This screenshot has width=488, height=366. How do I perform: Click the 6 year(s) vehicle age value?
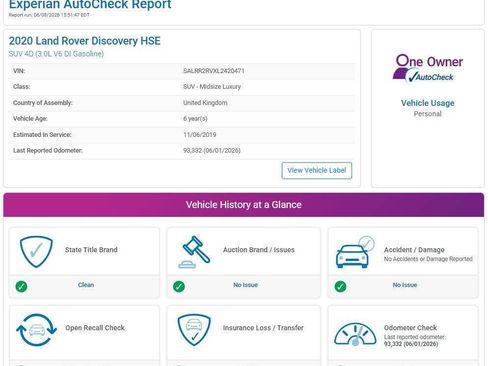tap(195, 119)
